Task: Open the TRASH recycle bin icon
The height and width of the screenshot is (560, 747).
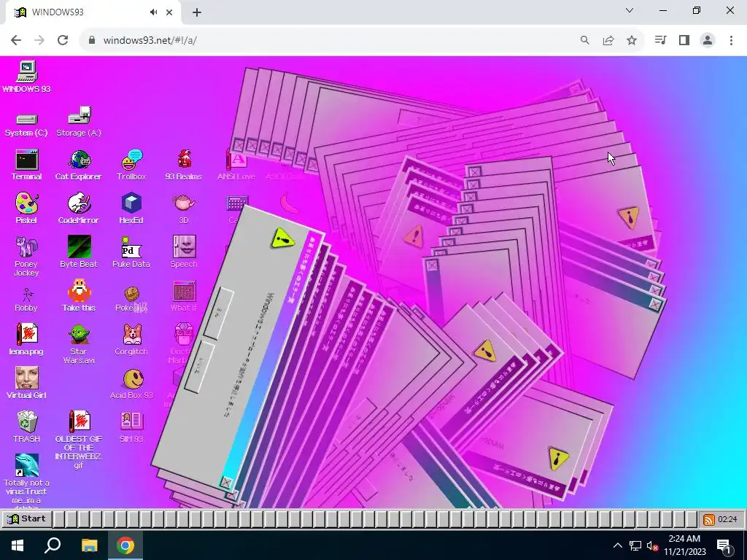Action: click(27, 422)
